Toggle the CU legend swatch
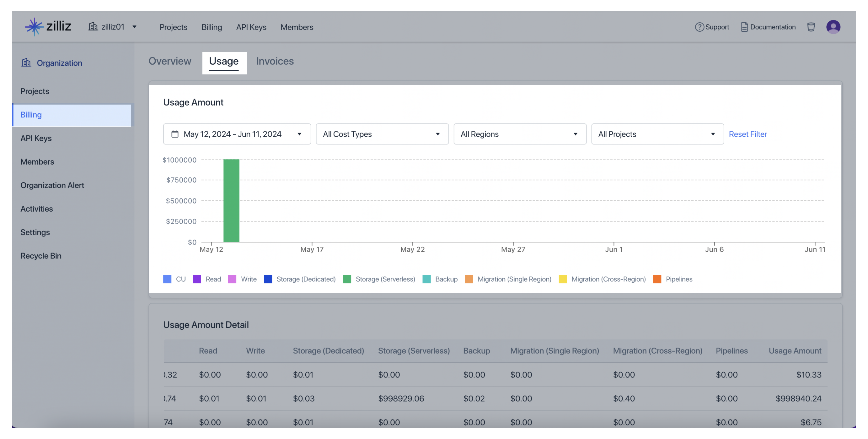Screen dimensions: 868x439 167,279
